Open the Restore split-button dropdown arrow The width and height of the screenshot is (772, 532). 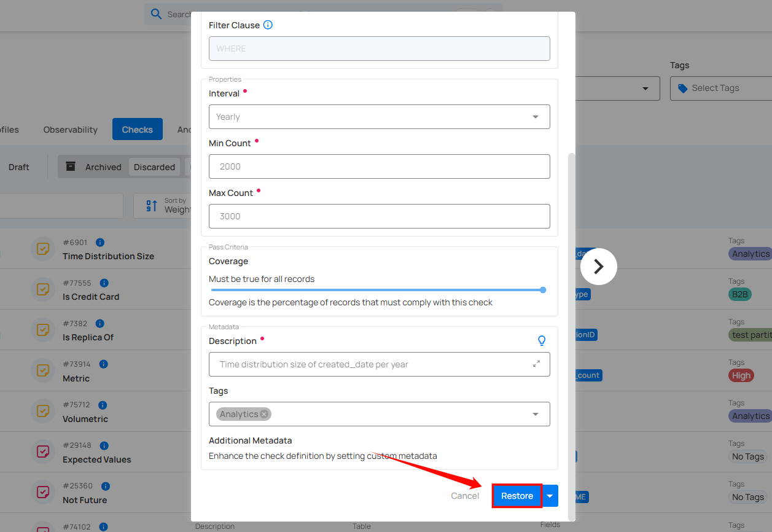click(x=550, y=496)
